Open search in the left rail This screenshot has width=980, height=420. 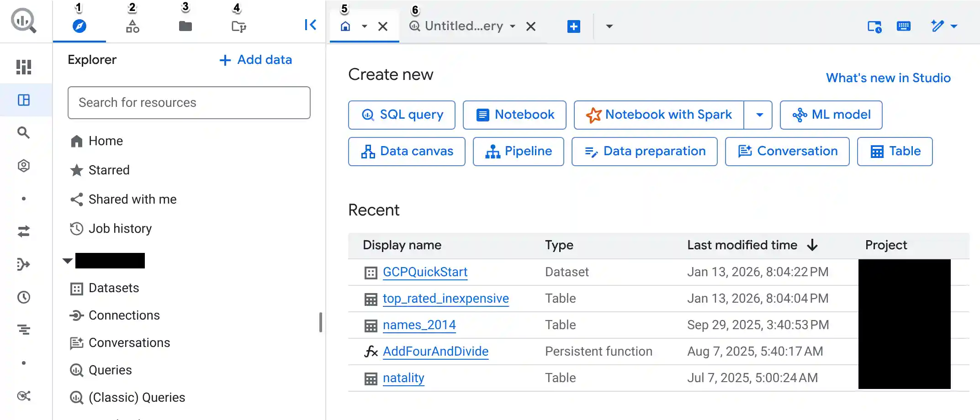[x=24, y=133]
